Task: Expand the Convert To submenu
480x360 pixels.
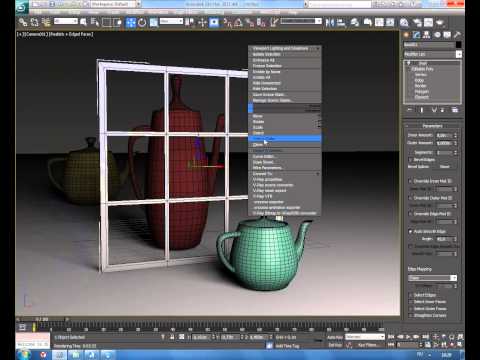Action: tap(285, 174)
